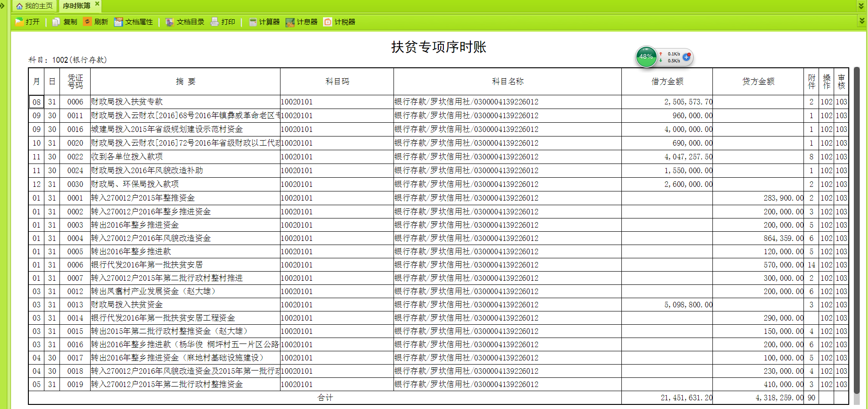Select row 转出2016年整乡推进资金（麻地村基础设施建设）
Viewport: 868px width, 409px height.
pyautogui.click(x=438, y=358)
